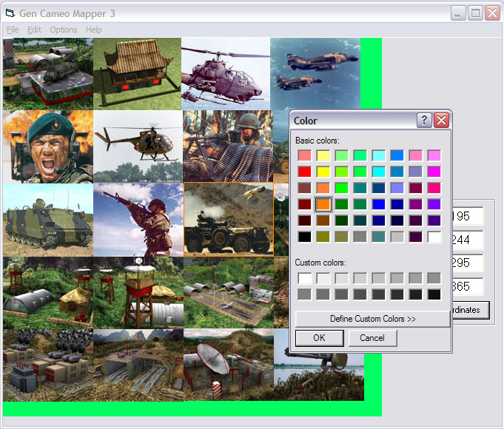The image size is (504, 429).
Task: Click the Color dialog help question-mark icon
Action: [425, 121]
